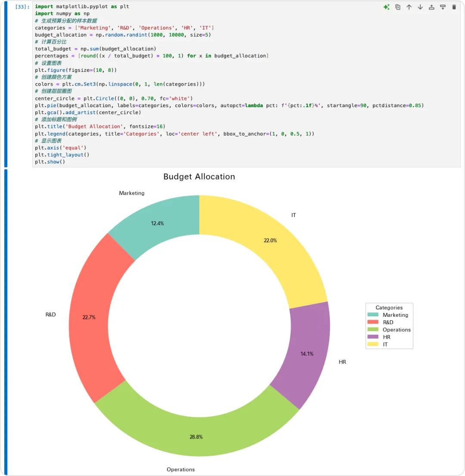The height and width of the screenshot is (476, 465).
Task: Insert a cell below this one
Action: point(443,7)
